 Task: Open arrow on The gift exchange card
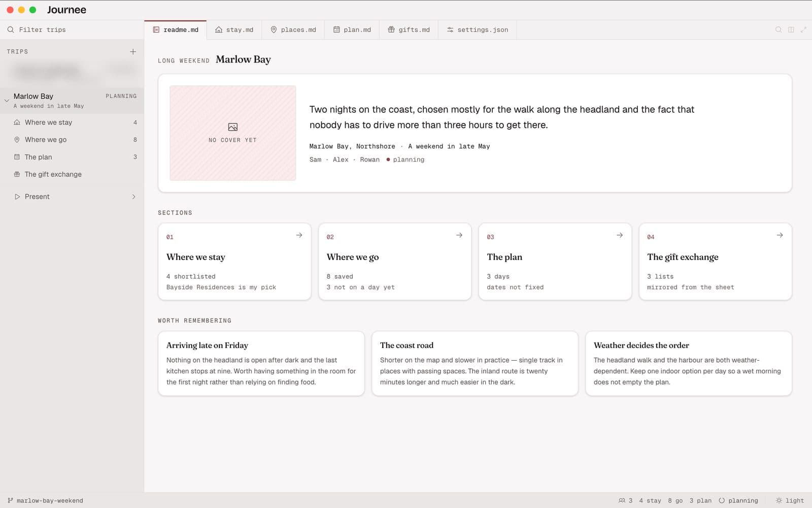click(780, 235)
